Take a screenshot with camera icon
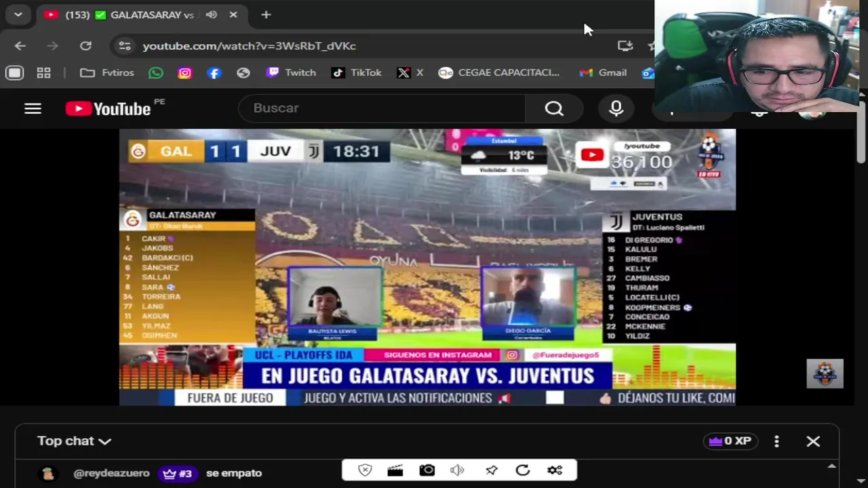This screenshot has height=488, width=868. point(427,470)
